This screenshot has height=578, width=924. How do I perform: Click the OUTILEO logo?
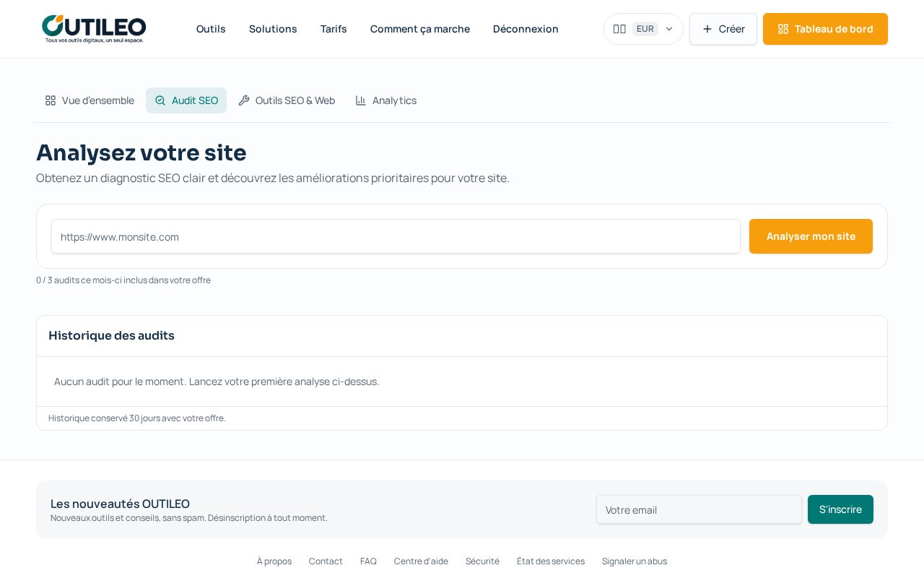(x=94, y=29)
